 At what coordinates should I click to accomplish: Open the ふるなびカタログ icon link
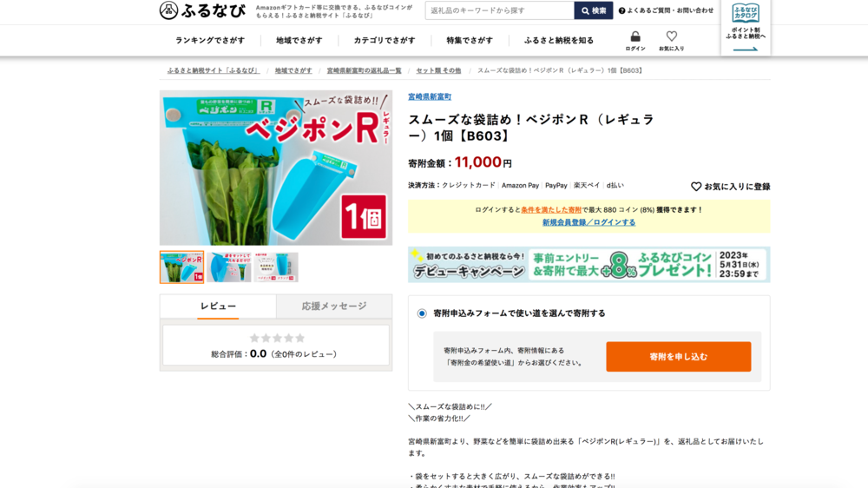745,13
